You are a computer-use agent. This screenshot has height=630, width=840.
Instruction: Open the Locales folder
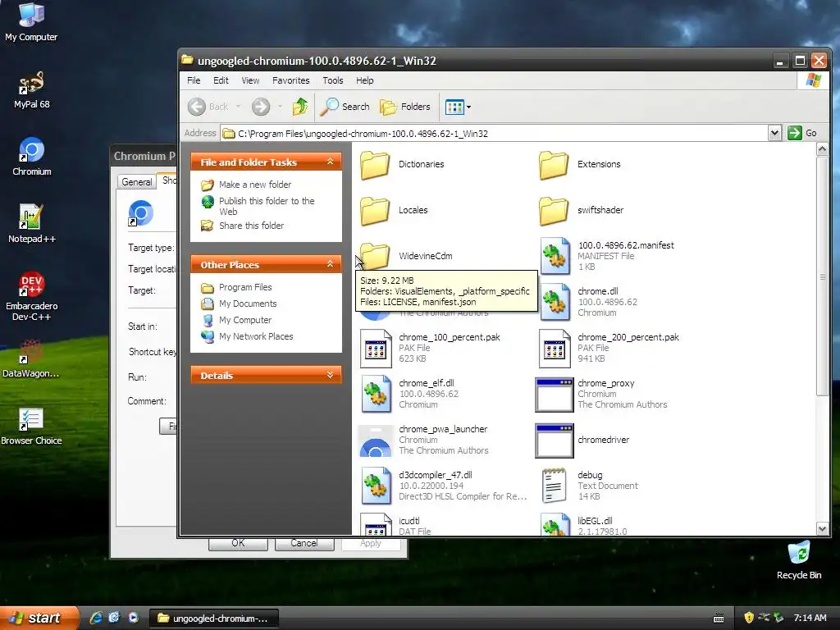click(x=395, y=211)
